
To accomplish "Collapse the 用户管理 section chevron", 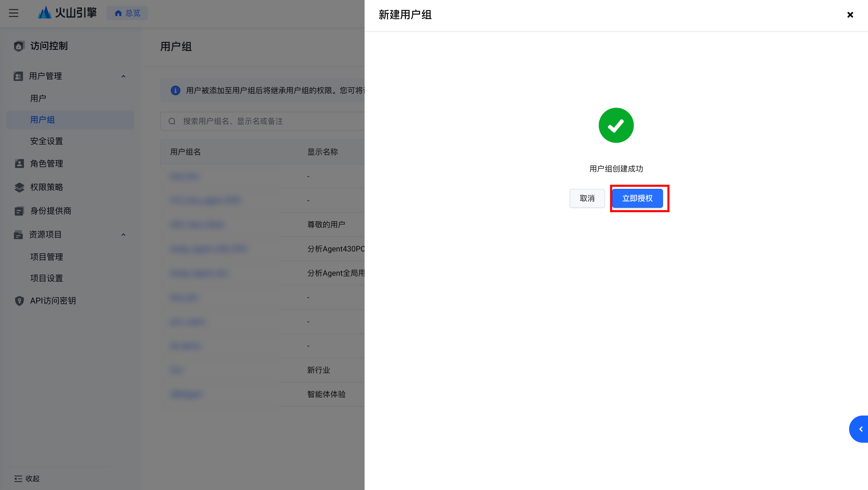I will click(123, 77).
